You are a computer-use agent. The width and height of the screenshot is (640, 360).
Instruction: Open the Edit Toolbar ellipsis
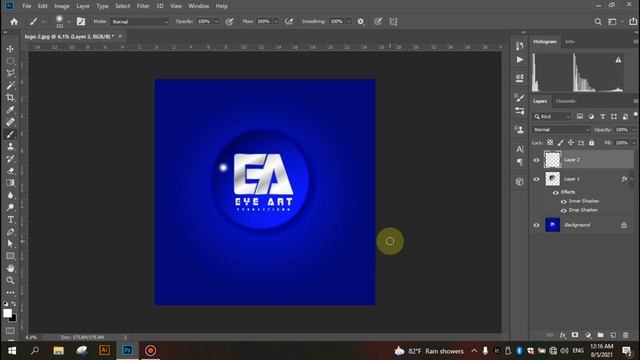[x=10, y=292]
